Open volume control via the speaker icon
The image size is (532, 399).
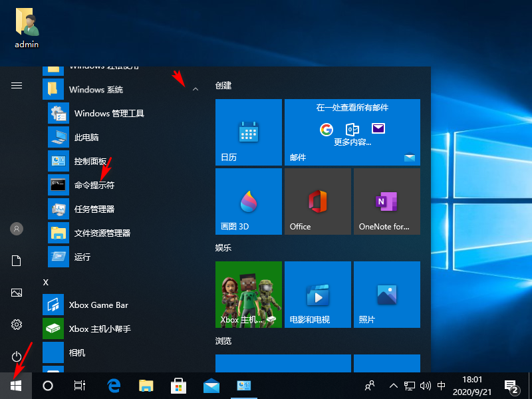click(x=426, y=386)
